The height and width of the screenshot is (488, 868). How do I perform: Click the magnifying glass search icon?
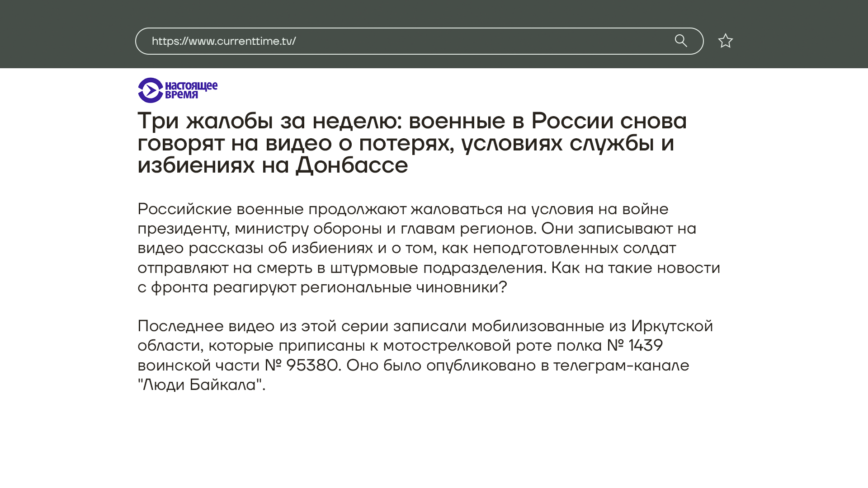681,41
